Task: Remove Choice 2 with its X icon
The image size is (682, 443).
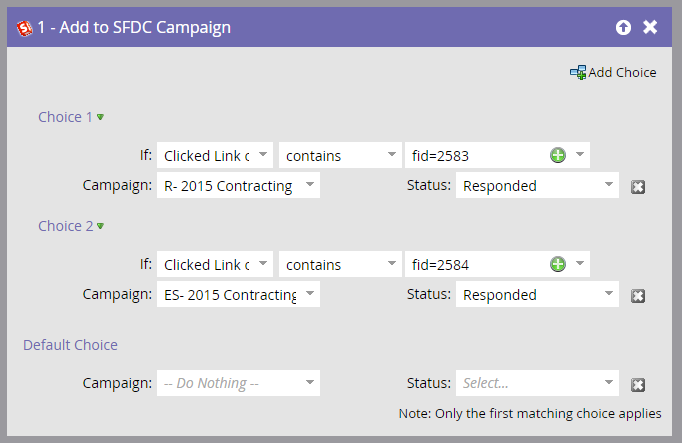Action: (638, 296)
